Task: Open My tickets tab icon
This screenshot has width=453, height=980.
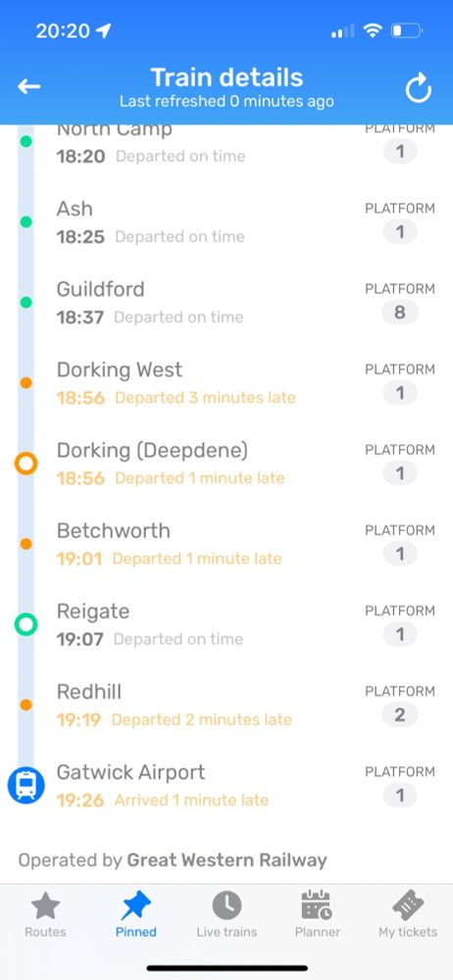Action: 408,915
